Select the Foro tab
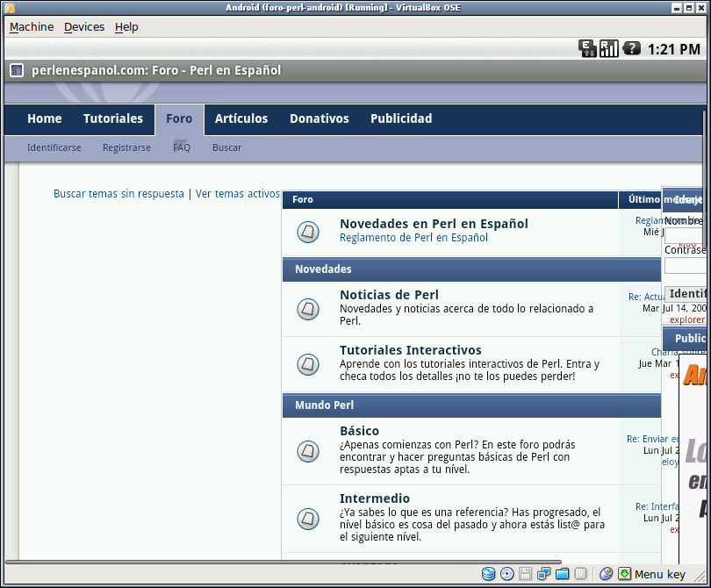This screenshot has height=588, width=711. point(179,118)
